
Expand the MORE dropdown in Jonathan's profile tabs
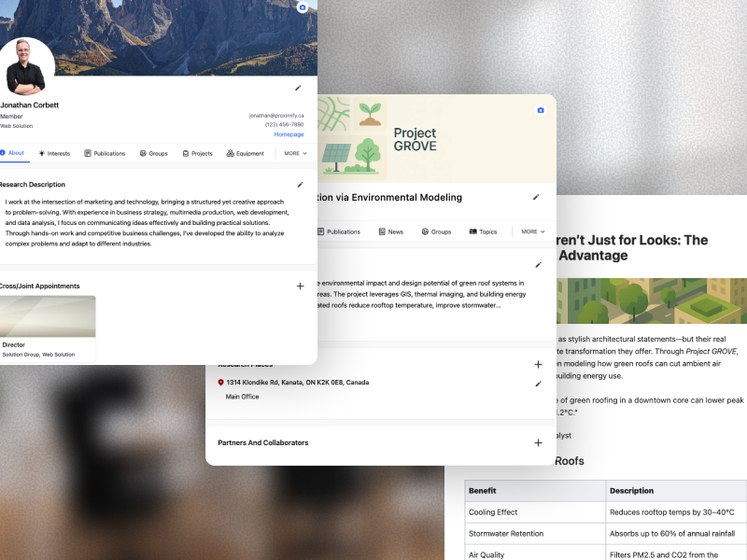[295, 153]
